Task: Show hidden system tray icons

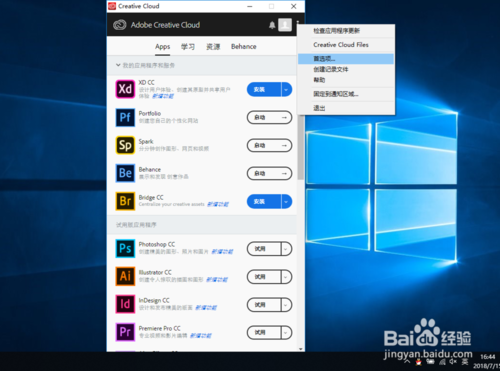Action: [x=407, y=361]
